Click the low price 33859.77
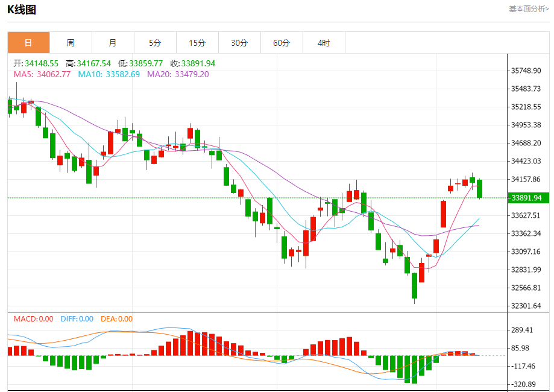Image resolution: width=554 pixels, height=392 pixels. (146, 64)
